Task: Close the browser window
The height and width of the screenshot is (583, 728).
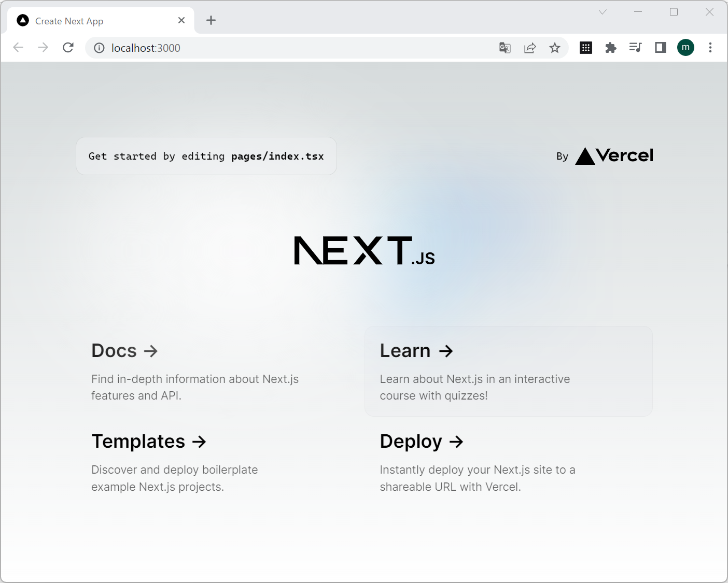Action: [x=710, y=12]
